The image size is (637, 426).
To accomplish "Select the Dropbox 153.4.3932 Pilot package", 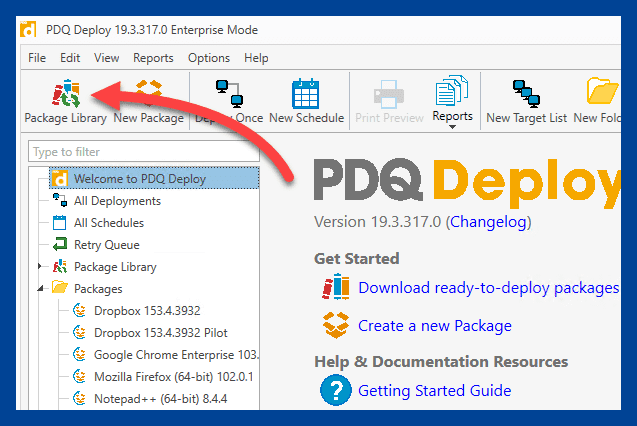I will 161,333.
